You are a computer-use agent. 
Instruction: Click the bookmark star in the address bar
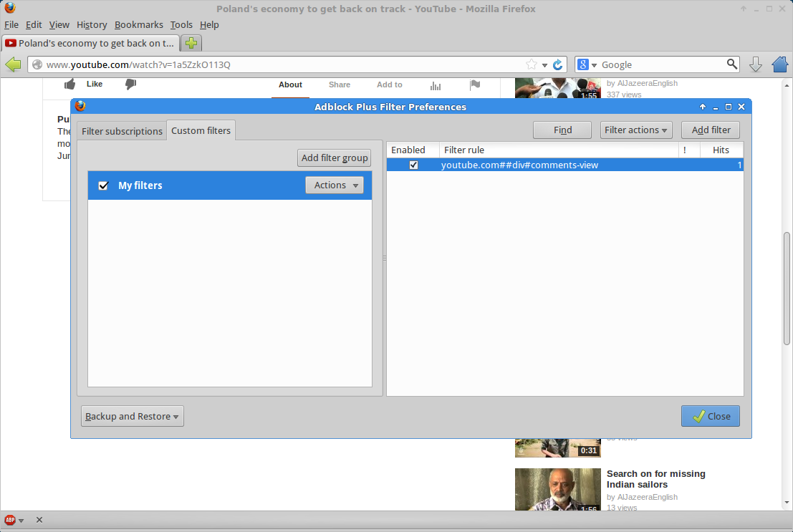tap(531, 64)
